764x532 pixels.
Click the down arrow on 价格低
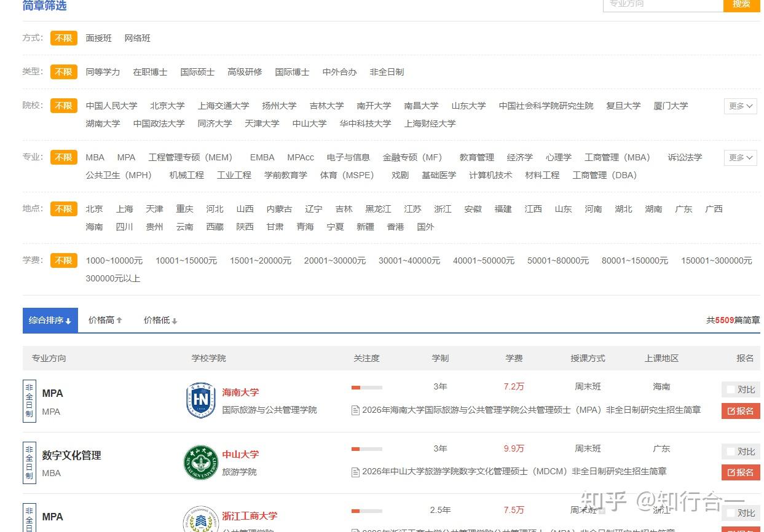(x=174, y=320)
